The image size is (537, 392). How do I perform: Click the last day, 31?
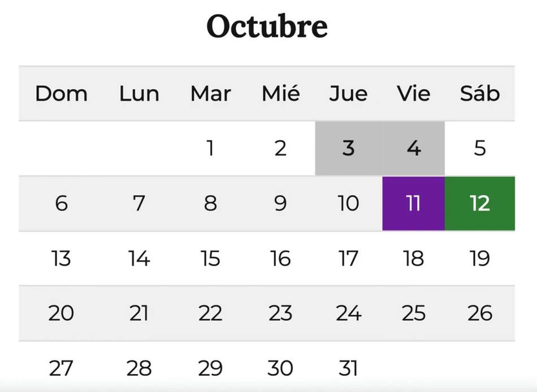click(x=348, y=368)
